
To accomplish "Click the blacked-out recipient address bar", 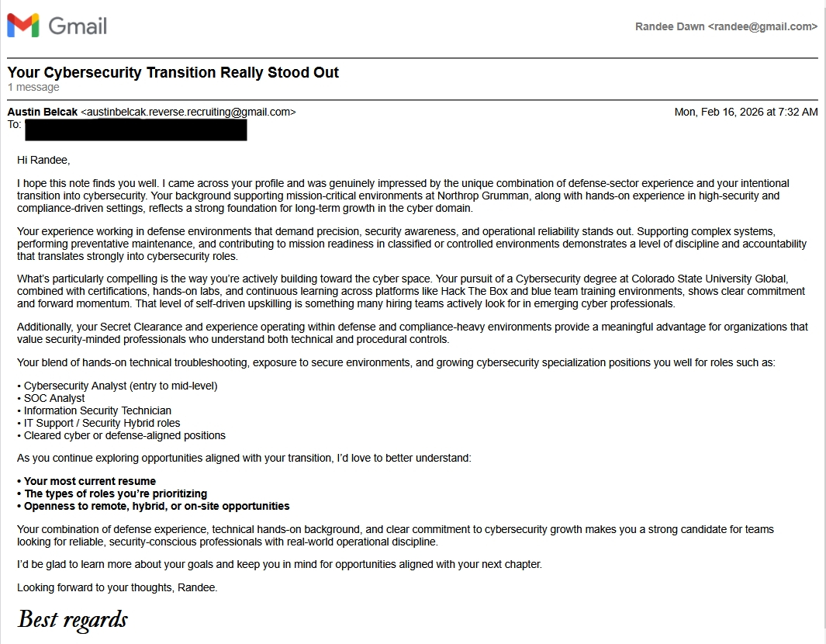I will pos(136,130).
